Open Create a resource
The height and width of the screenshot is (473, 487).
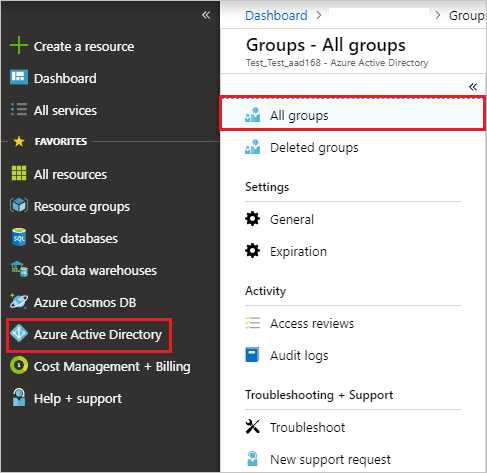(x=84, y=46)
